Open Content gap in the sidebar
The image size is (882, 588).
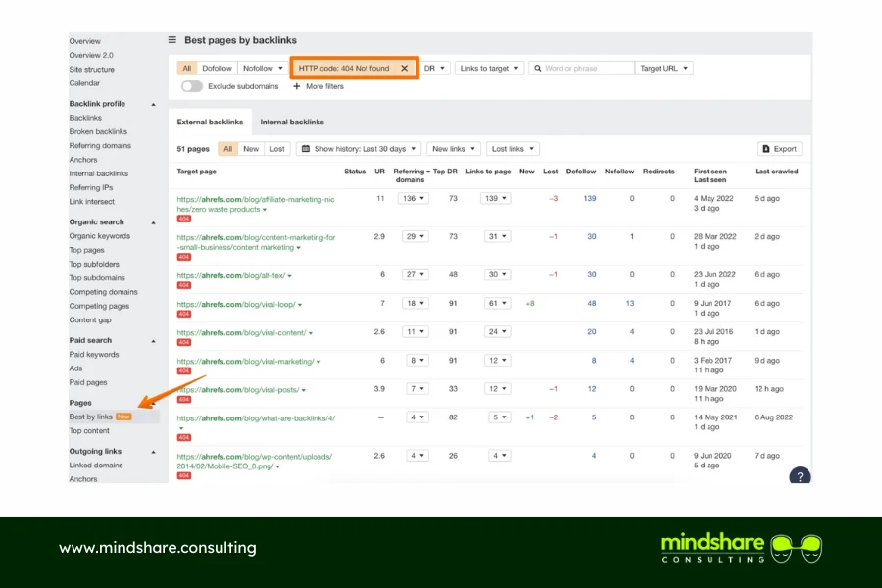tap(90, 320)
